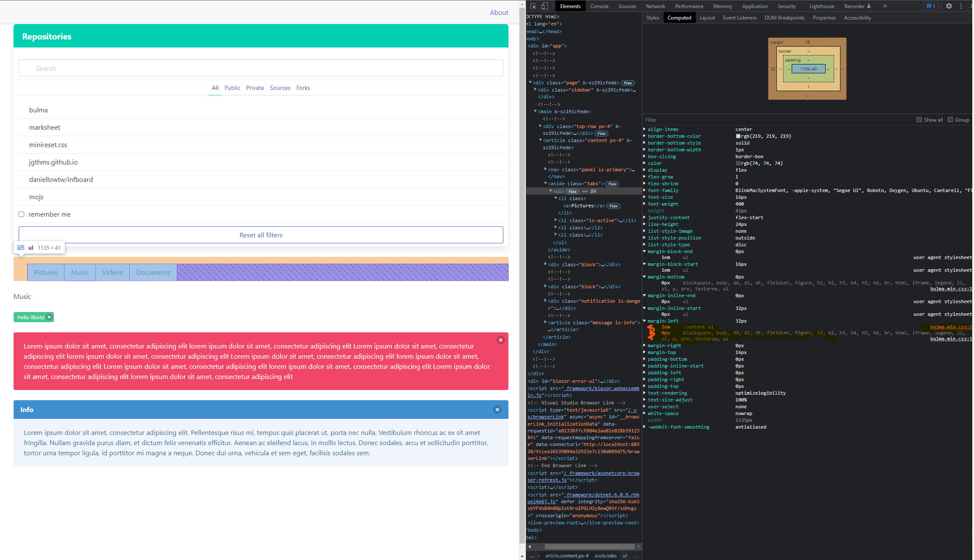
Task: Enable the Show all checkbox
Action: click(x=919, y=120)
